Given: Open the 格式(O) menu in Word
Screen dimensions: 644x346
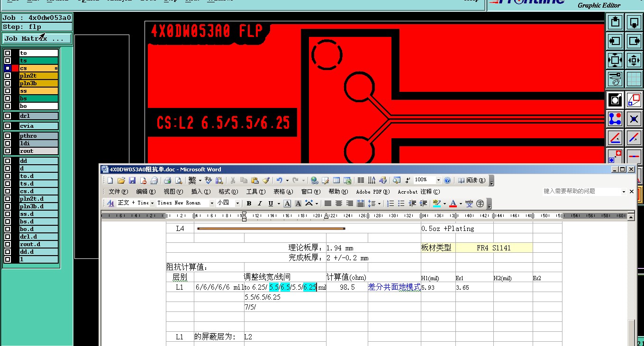Looking at the screenshot, I should 228,192.
